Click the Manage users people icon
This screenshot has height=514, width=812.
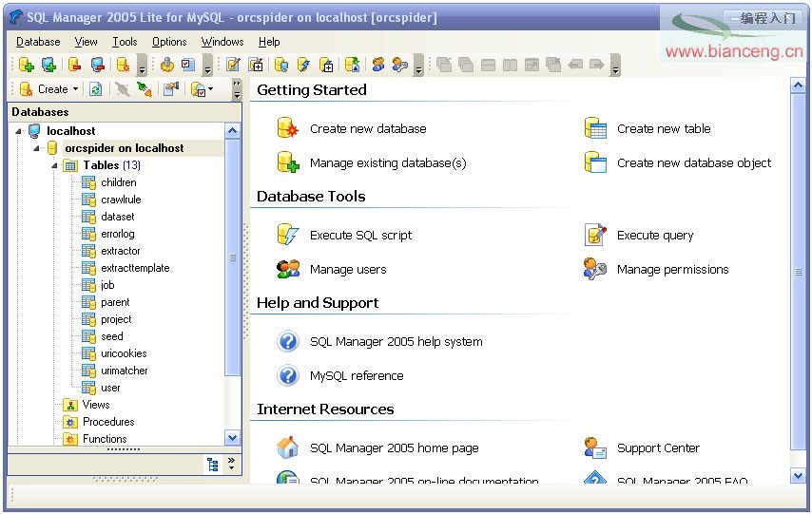[x=288, y=269]
